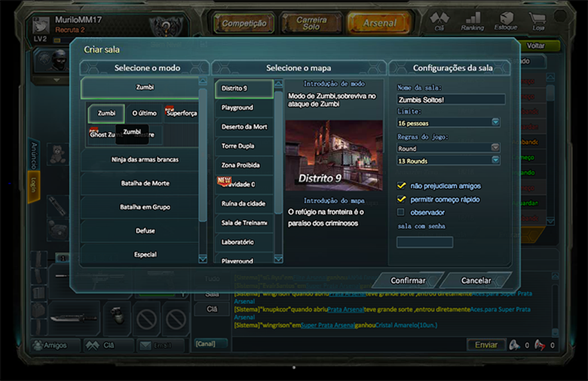Choose the first Playground map entry
Image resolution: width=588 pixels, height=381 pixels.
[244, 108]
